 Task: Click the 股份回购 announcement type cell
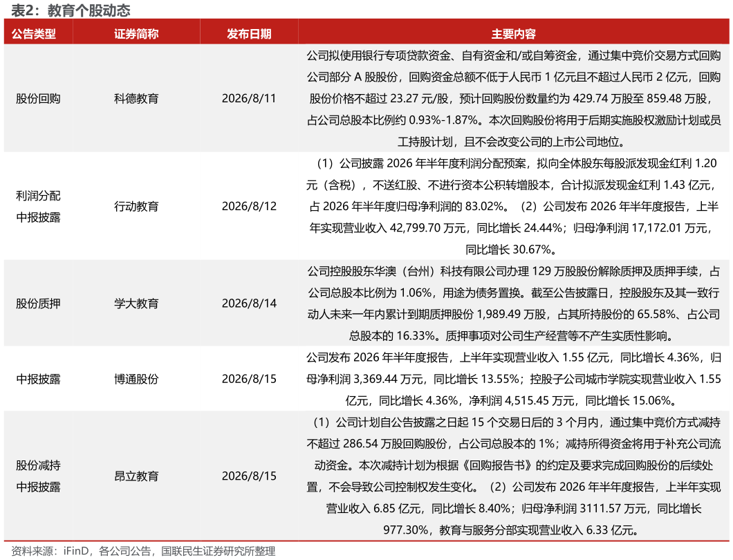point(38,99)
